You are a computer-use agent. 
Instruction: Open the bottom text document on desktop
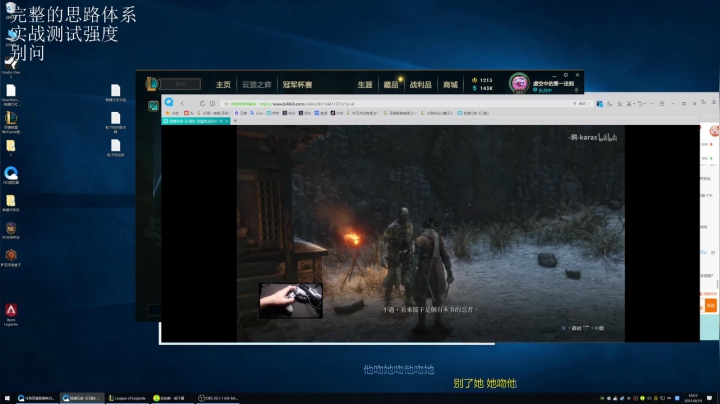pos(115,148)
